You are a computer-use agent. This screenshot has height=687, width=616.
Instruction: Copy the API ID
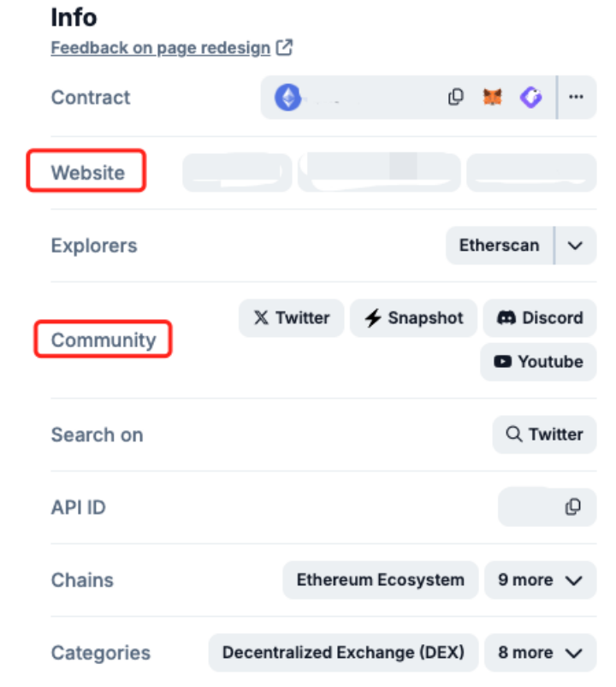click(572, 507)
